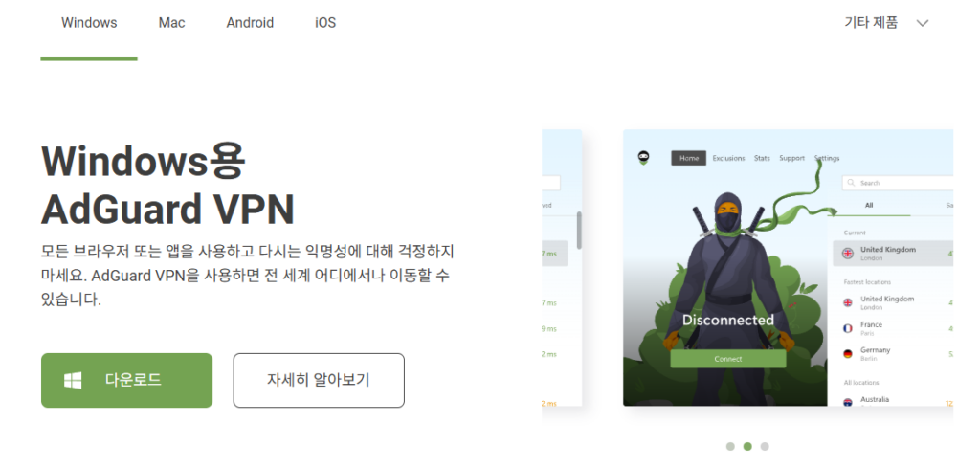Expand the 기타 제품 dropdown chevron
The image size is (980, 467).
(923, 23)
